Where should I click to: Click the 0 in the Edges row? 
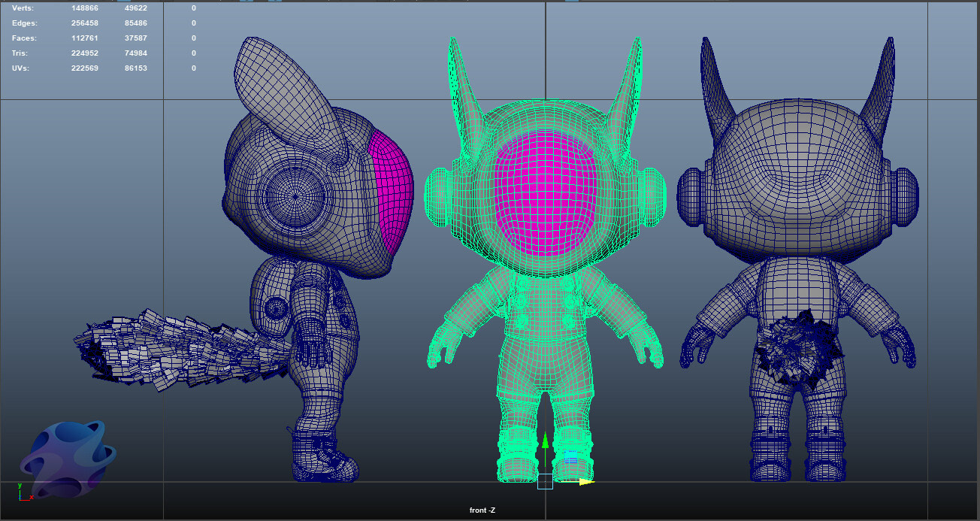click(x=193, y=23)
